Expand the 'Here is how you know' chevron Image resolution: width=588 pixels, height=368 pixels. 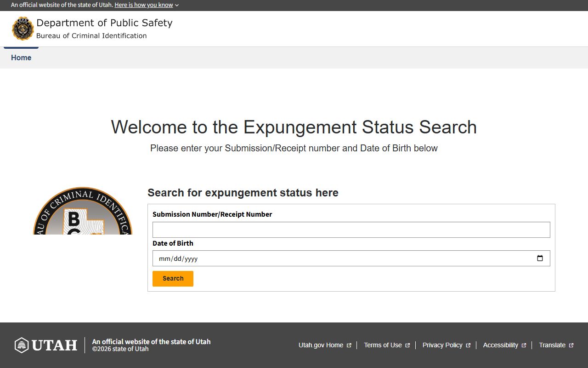tap(177, 6)
